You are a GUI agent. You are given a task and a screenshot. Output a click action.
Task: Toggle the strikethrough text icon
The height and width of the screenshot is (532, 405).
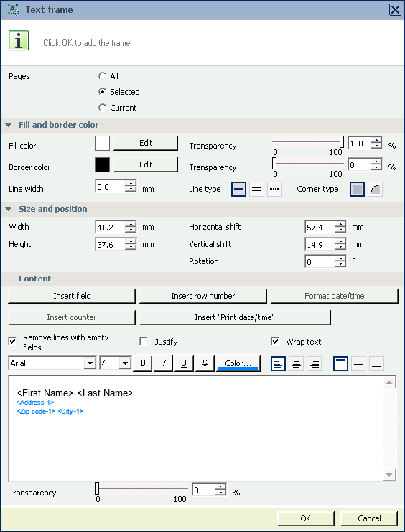(x=205, y=363)
